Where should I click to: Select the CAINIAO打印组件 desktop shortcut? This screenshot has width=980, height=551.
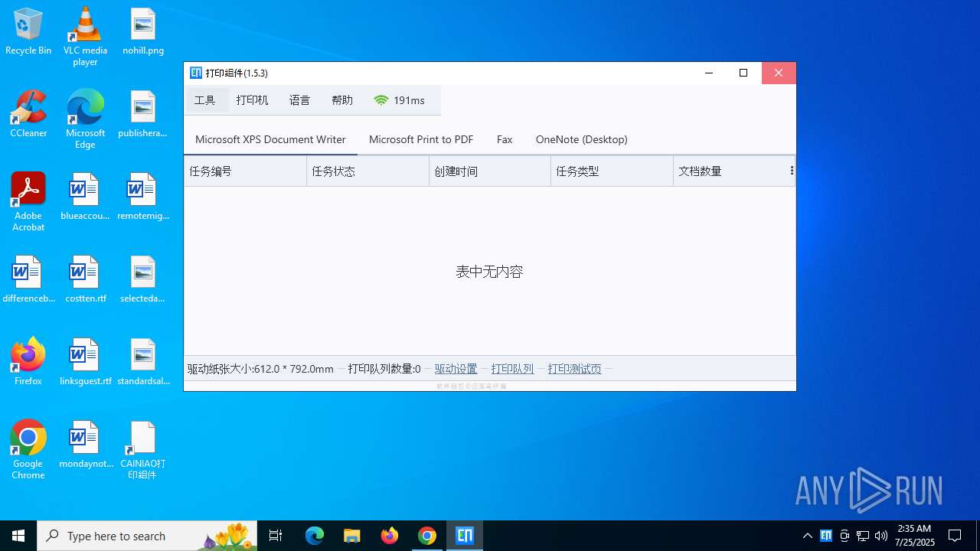click(x=143, y=450)
